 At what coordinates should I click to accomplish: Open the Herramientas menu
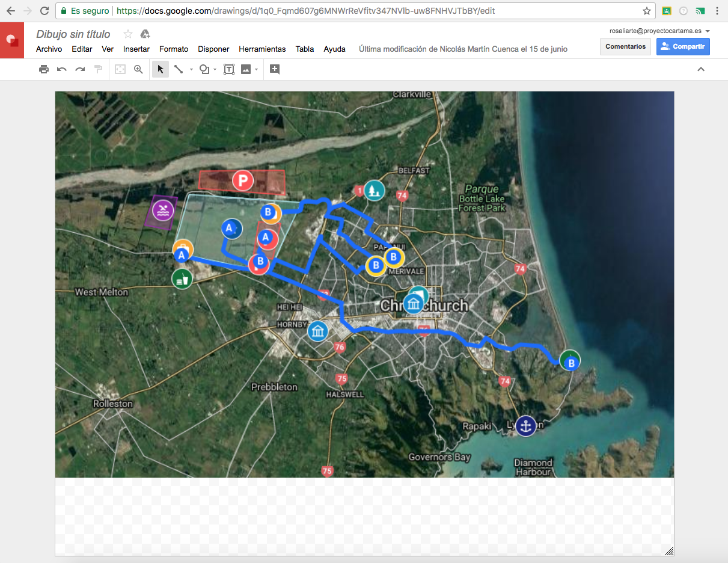click(x=262, y=49)
